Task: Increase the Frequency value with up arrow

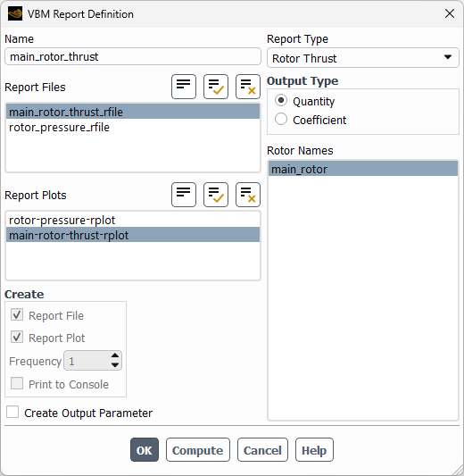Action: pos(115,355)
